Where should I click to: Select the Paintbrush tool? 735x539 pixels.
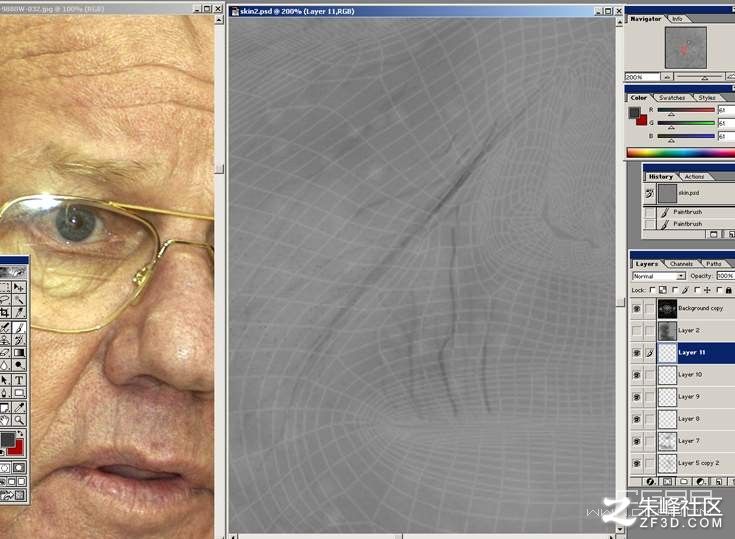pos(19,328)
